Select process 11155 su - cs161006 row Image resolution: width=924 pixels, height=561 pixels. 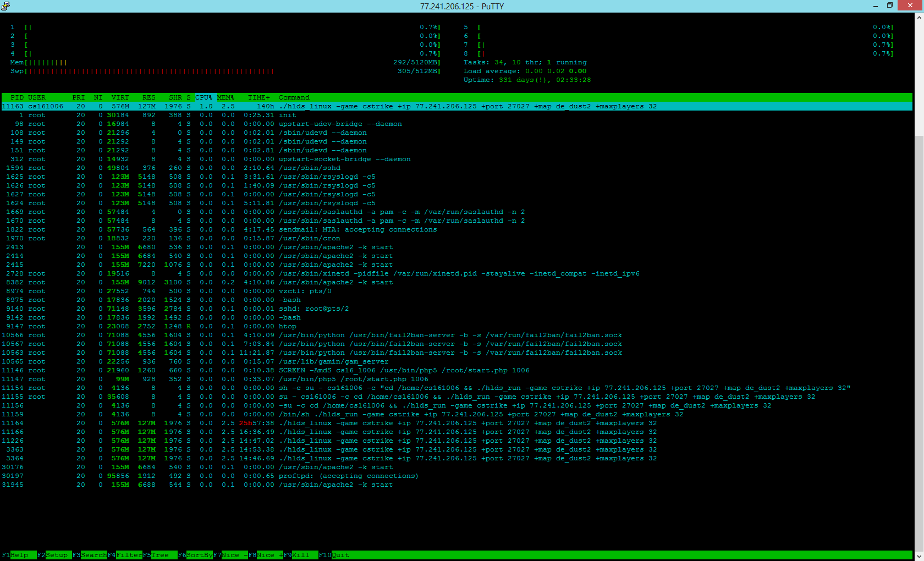[457, 397]
